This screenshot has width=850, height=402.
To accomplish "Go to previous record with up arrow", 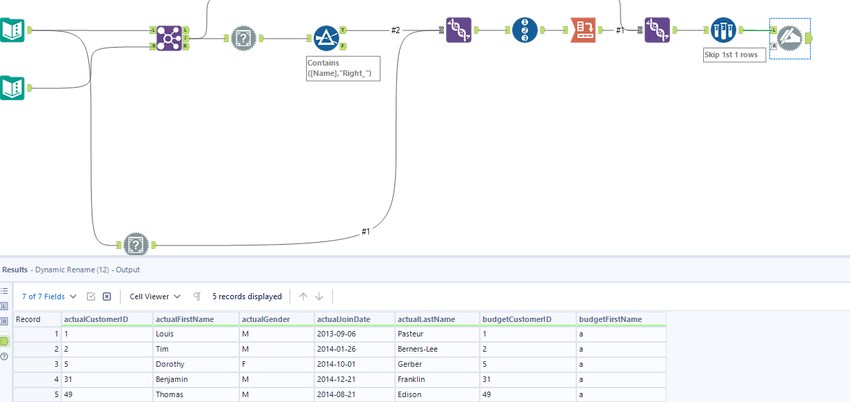I will [x=304, y=296].
